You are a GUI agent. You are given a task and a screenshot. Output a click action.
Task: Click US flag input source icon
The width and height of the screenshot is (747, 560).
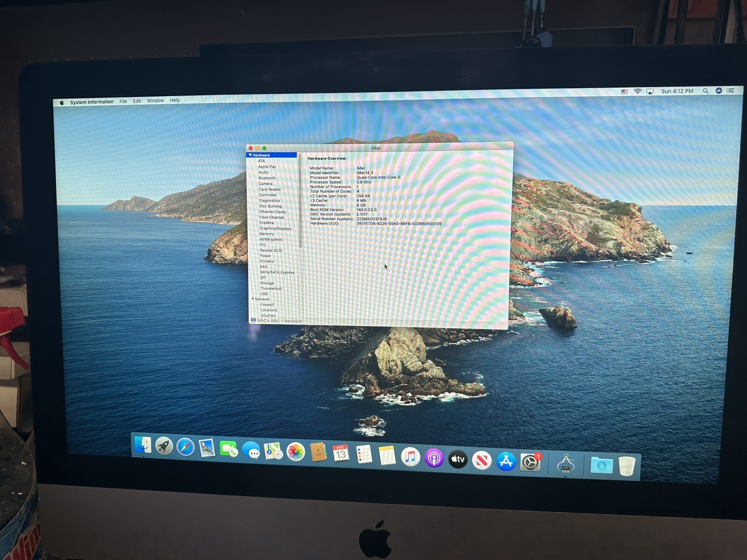point(625,91)
